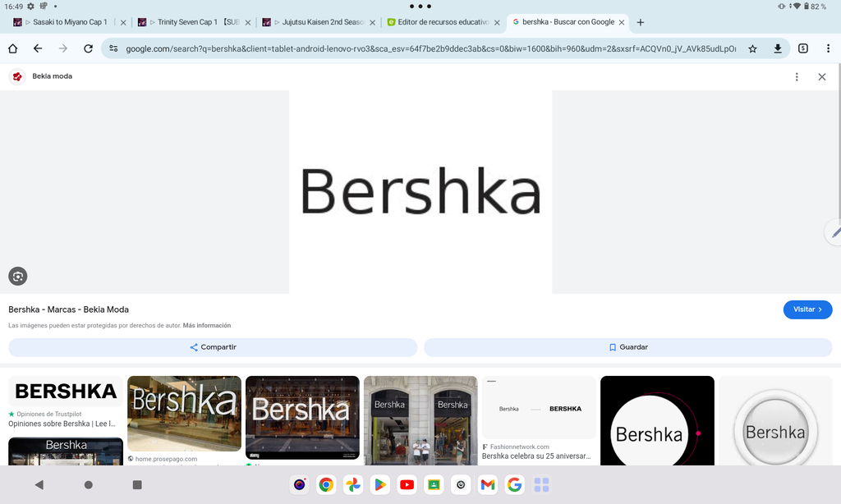The width and height of the screenshot is (841, 504).
Task: Open all apps grid in taskbar
Action: [541, 484]
